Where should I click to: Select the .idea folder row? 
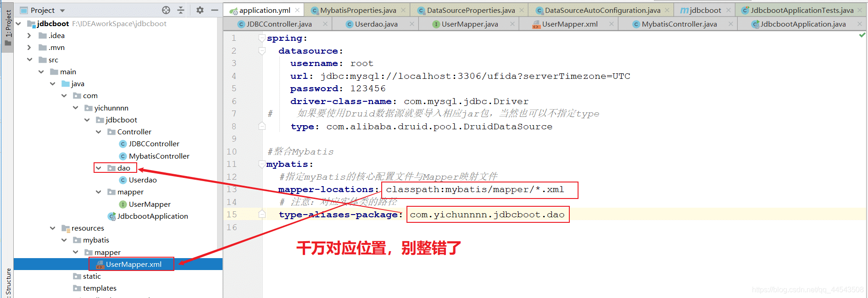coord(118,35)
